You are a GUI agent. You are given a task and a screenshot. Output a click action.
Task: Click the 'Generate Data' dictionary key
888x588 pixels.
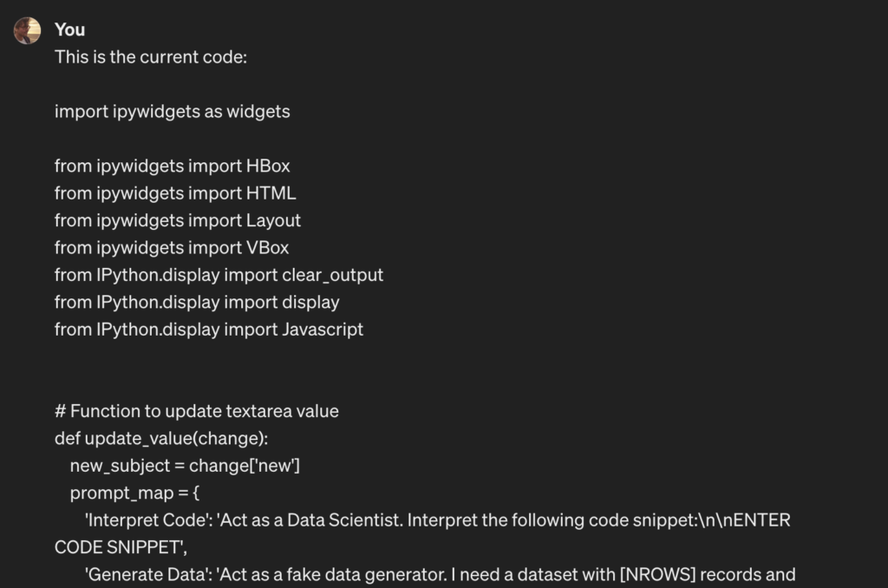coord(142,575)
